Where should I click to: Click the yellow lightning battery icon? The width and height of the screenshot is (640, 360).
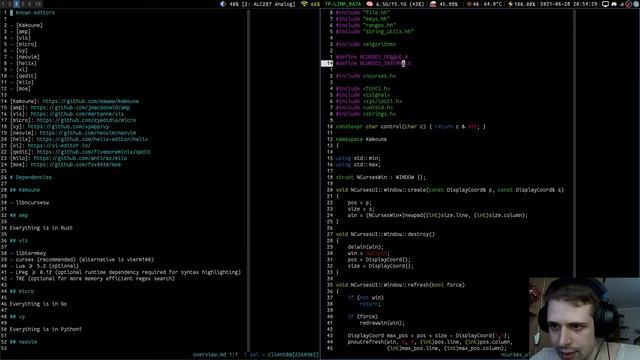coord(510,4)
